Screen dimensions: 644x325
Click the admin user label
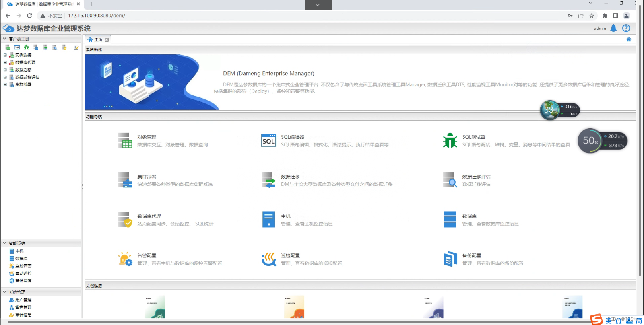[x=600, y=28]
